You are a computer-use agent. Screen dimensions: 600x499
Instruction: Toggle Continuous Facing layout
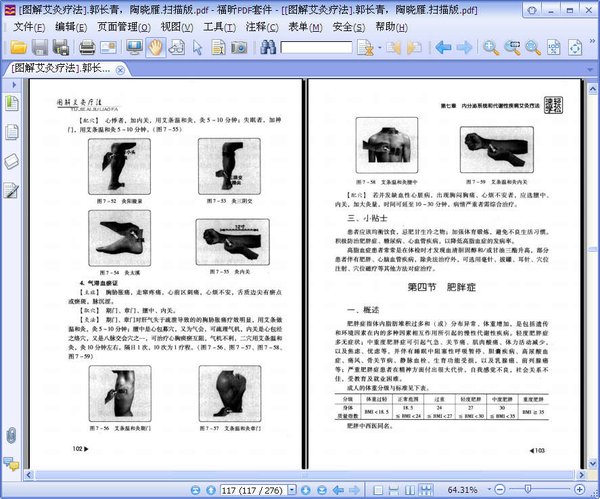point(426,490)
